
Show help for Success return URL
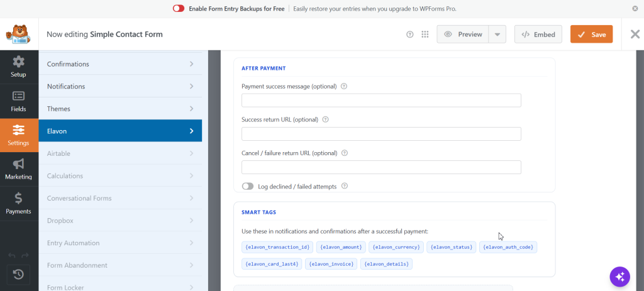(x=325, y=120)
